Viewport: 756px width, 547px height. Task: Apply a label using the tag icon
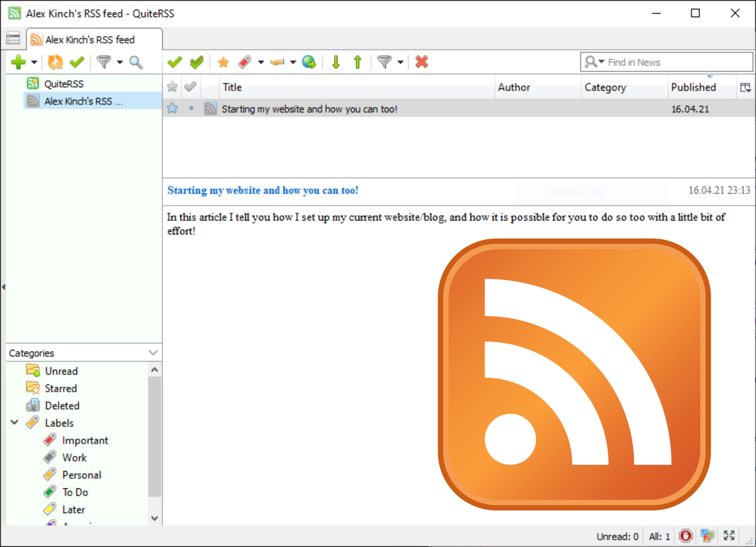(245, 61)
